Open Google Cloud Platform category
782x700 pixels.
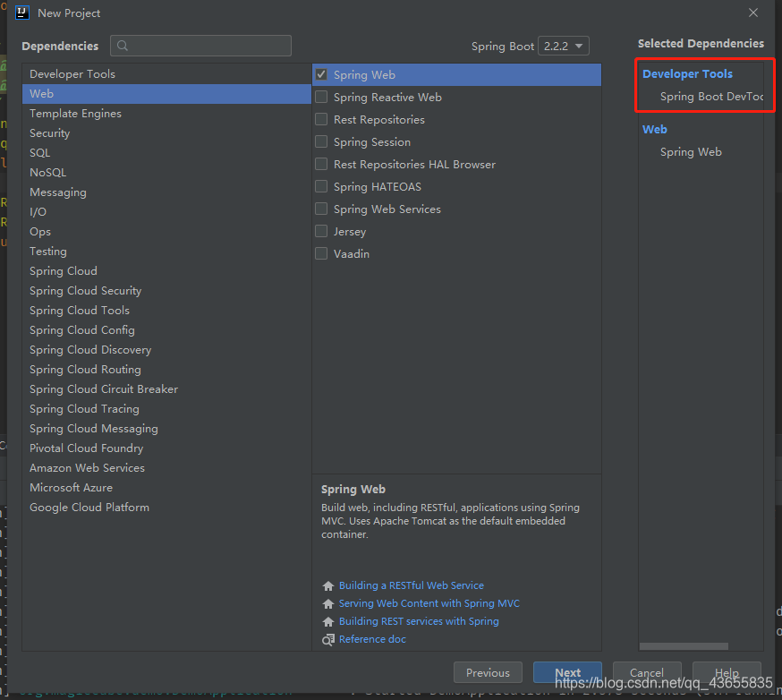[x=166, y=508]
